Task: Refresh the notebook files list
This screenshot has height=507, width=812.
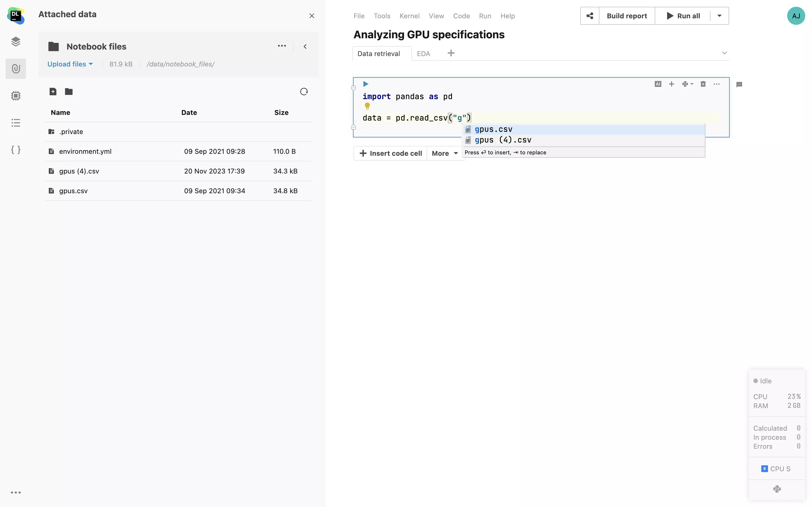Action: (x=304, y=92)
